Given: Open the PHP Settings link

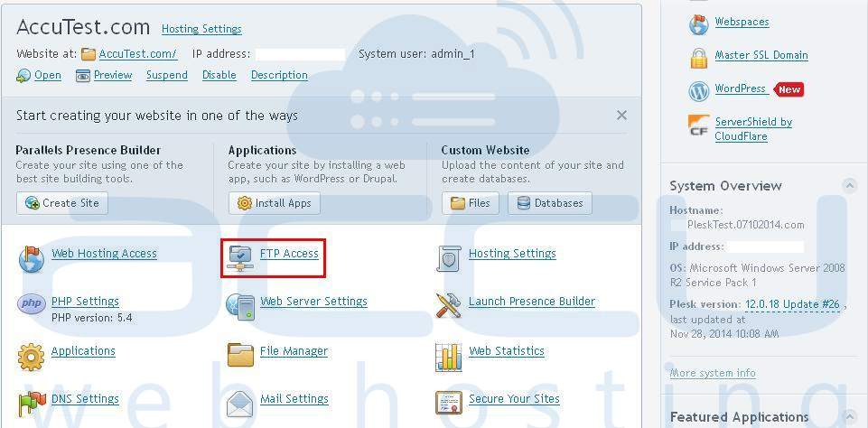Looking at the screenshot, I should point(85,302).
